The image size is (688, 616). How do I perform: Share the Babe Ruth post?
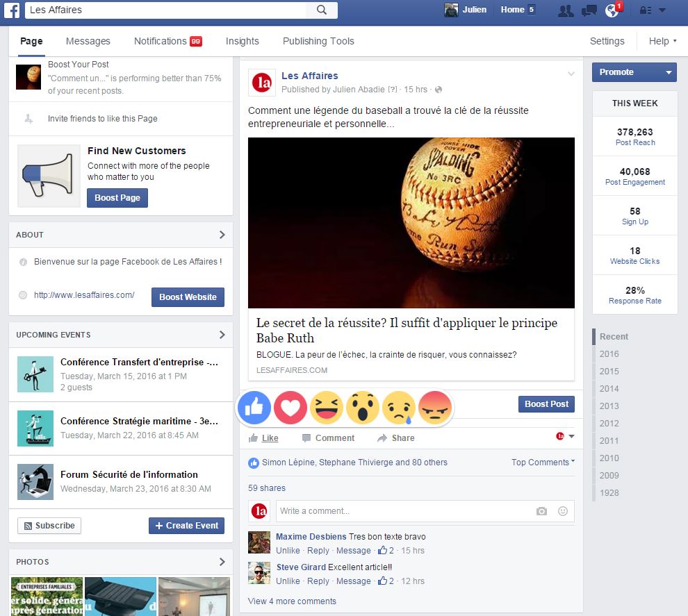pyautogui.click(x=396, y=438)
